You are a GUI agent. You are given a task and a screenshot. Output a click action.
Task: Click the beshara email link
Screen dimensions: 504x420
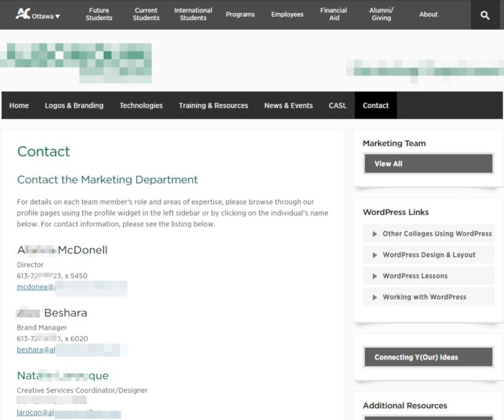(36, 350)
